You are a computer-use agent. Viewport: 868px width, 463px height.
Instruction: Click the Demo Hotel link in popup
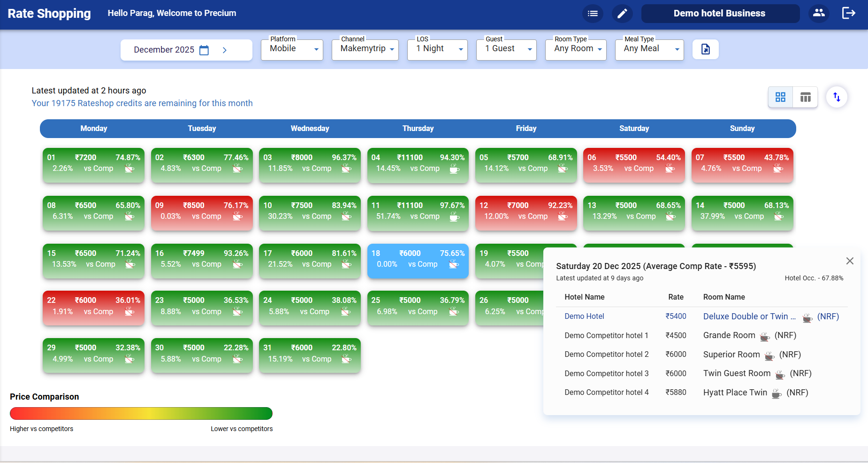584,316
